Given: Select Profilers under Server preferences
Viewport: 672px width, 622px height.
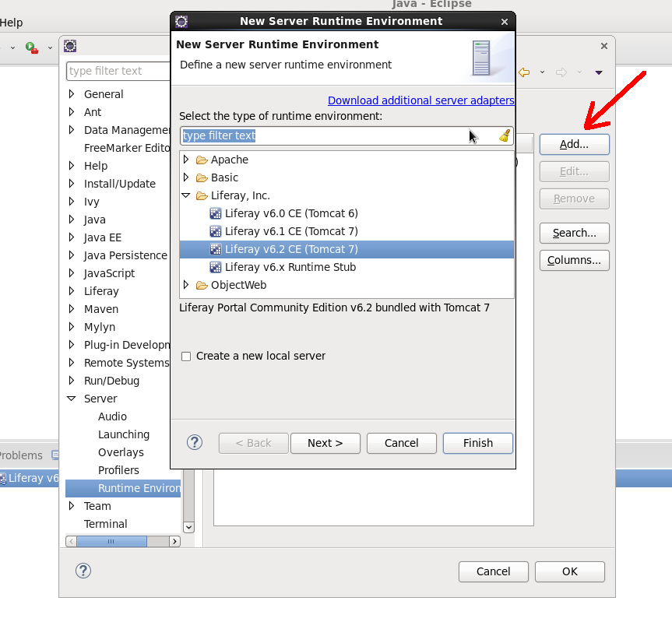Looking at the screenshot, I should click(x=118, y=470).
